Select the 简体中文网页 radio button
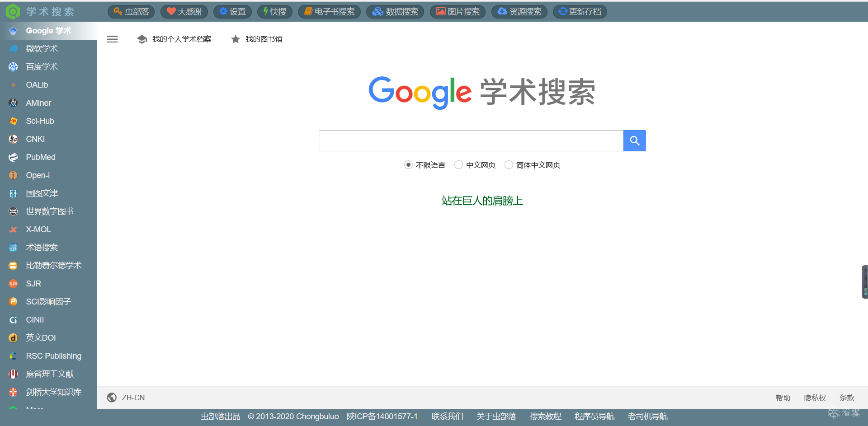The width and height of the screenshot is (868, 426). (509, 165)
